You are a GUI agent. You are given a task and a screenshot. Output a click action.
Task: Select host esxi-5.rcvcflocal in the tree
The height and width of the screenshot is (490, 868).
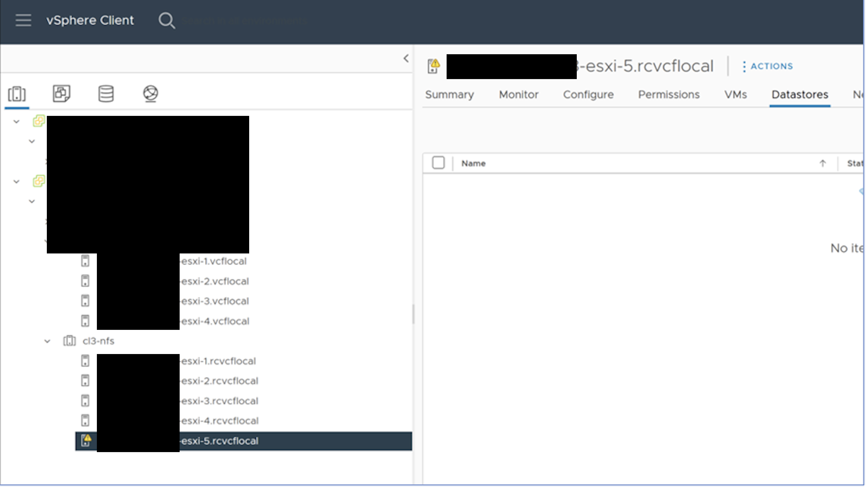click(x=243, y=441)
